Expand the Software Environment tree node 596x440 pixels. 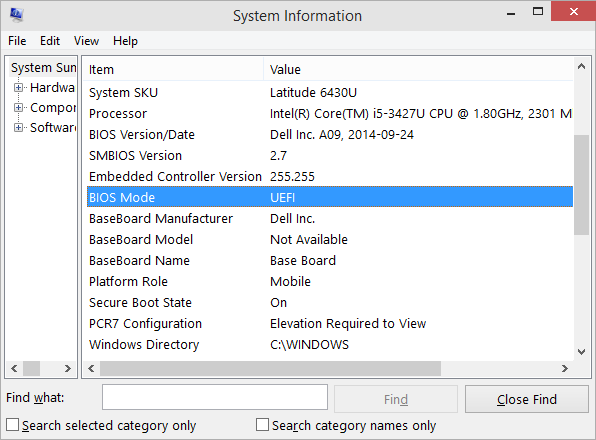(18, 127)
